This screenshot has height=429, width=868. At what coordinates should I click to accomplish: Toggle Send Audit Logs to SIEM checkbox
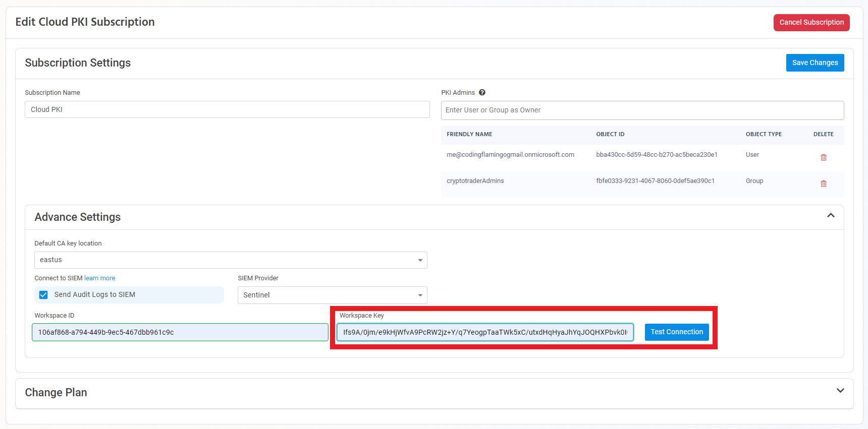coord(43,295)
